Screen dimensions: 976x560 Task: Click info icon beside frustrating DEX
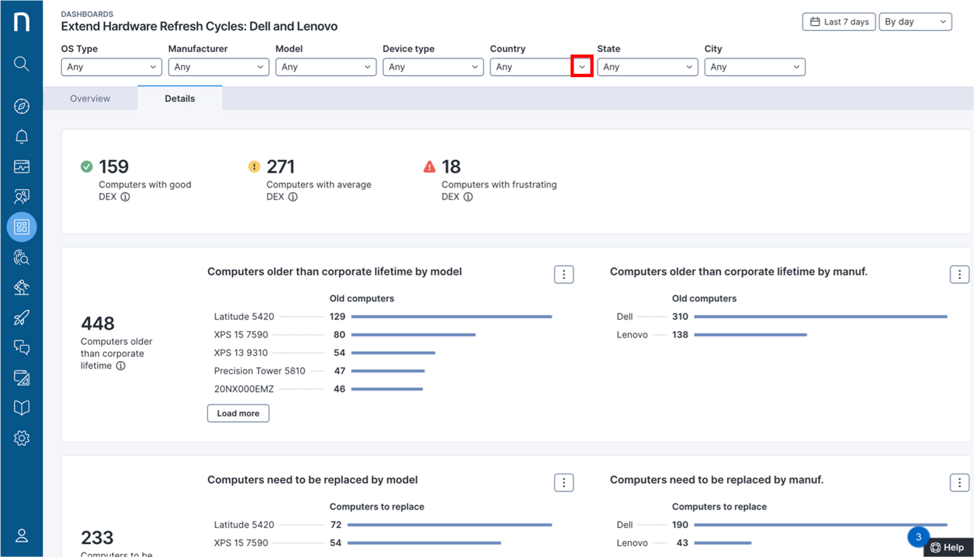[468, 197]
